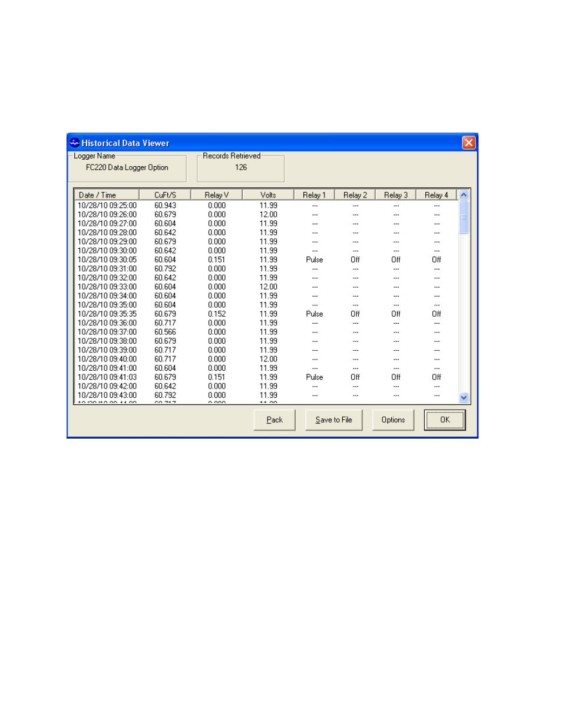Viewport: 562px width, 728px height.
Task: Click Pulse in the 09:41:03 row
Action: pos(314,377)
